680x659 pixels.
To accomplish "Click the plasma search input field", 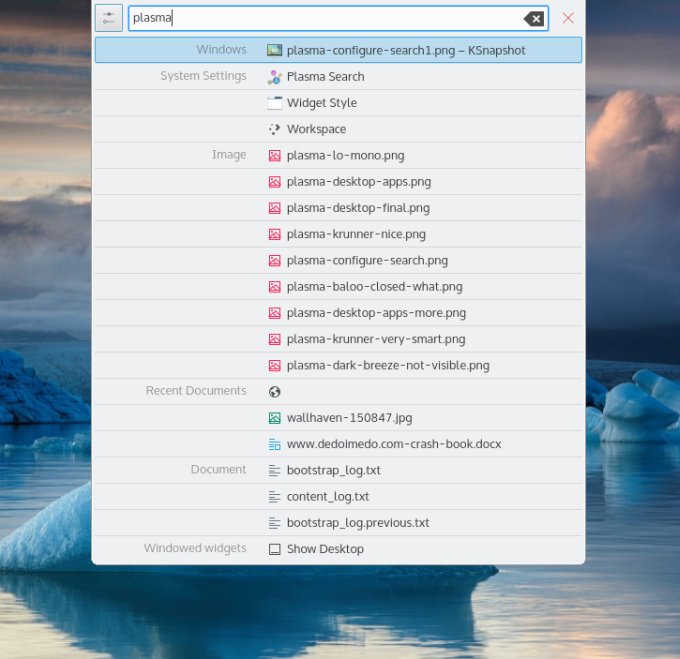I will pyautogui.click(x=320, y=18).
